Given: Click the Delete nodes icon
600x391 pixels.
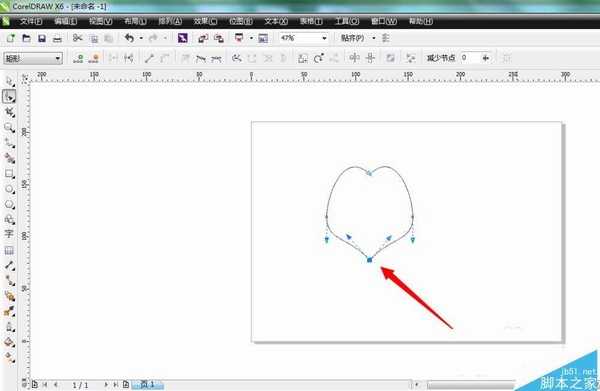Looking at the screenshot, I should (94, 58).
